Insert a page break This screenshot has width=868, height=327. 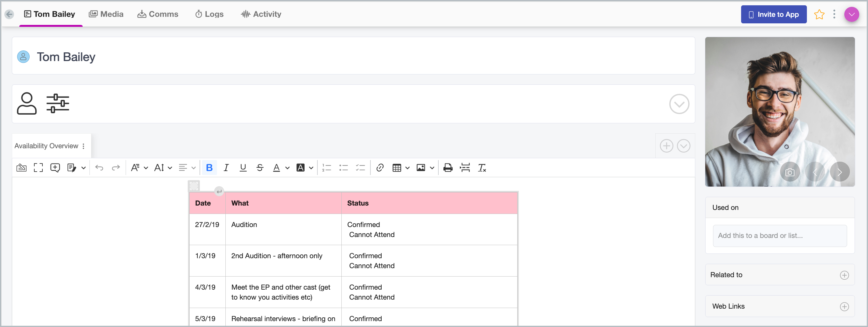(465, 168)
